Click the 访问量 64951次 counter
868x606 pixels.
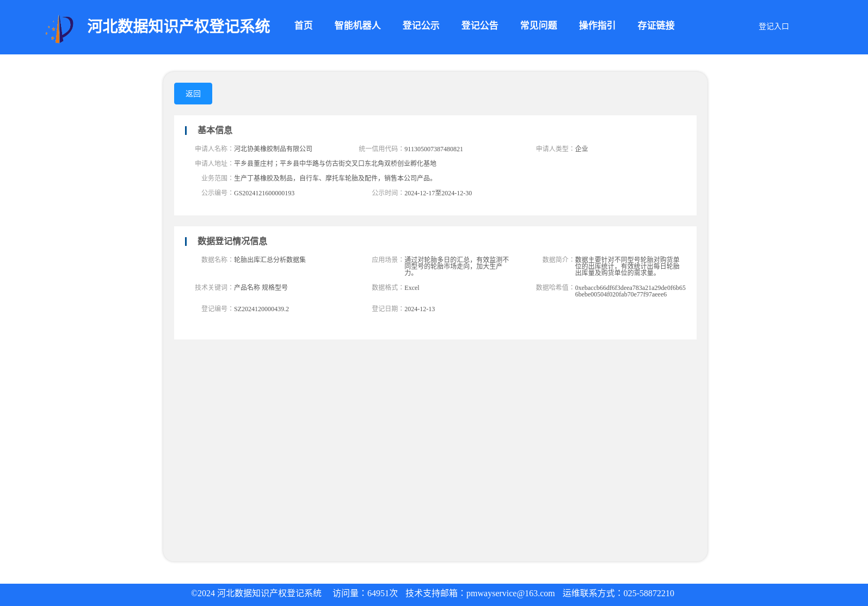click(365, 593)
